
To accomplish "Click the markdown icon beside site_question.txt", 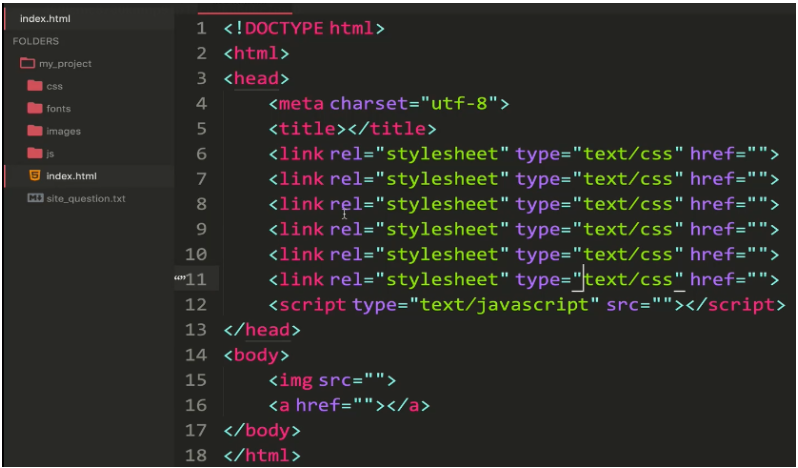I will click(35, 198).
